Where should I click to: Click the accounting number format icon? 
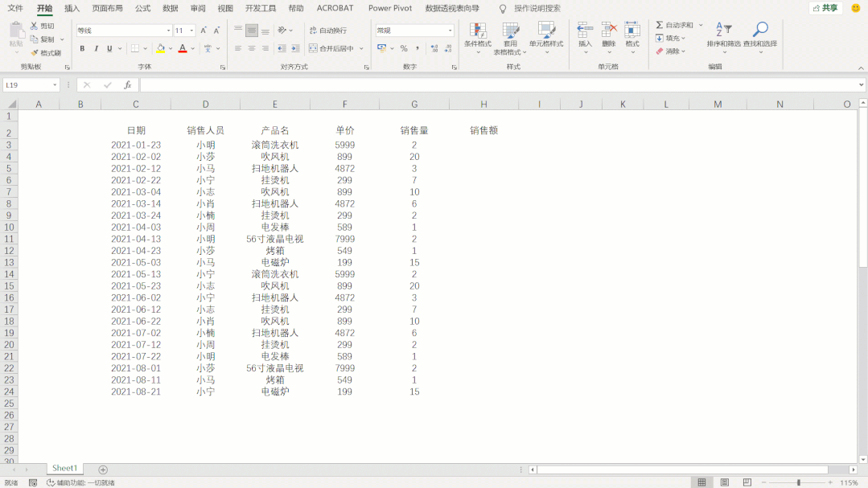[x=382, y=49]
